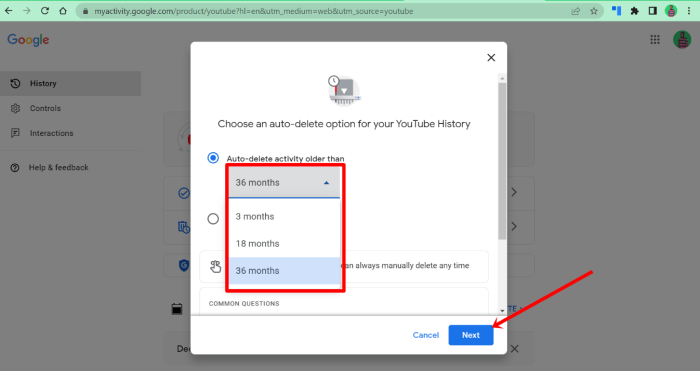Choose the 3 months option

click(284, 217)
